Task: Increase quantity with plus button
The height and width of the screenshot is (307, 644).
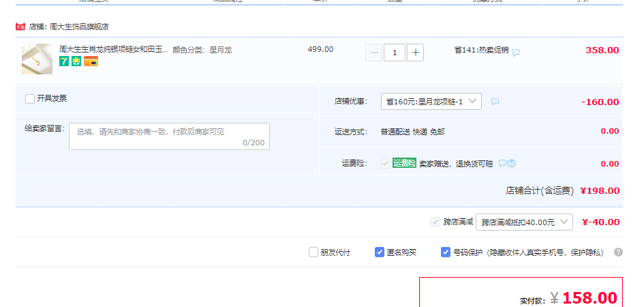Action: point(415,53)
